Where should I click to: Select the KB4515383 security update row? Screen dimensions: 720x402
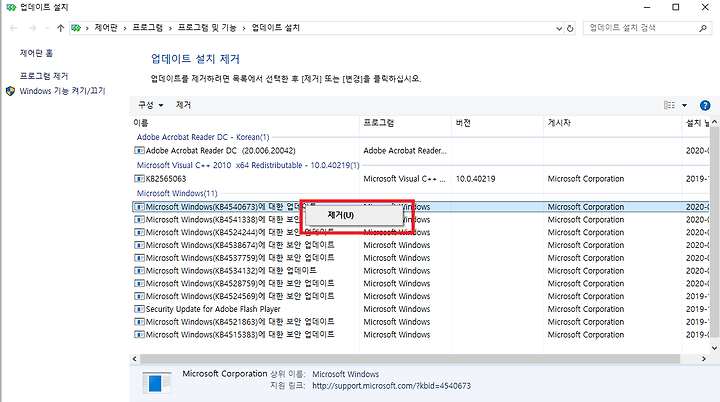[420, 335]
